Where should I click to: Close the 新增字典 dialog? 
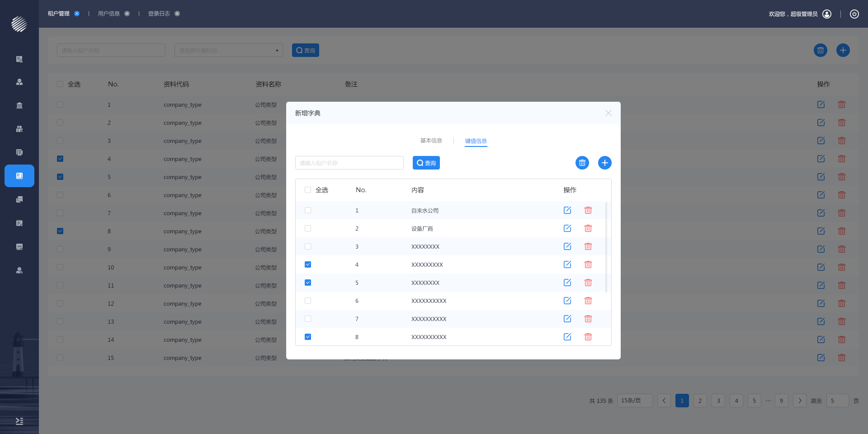click(x=608, y=113)
